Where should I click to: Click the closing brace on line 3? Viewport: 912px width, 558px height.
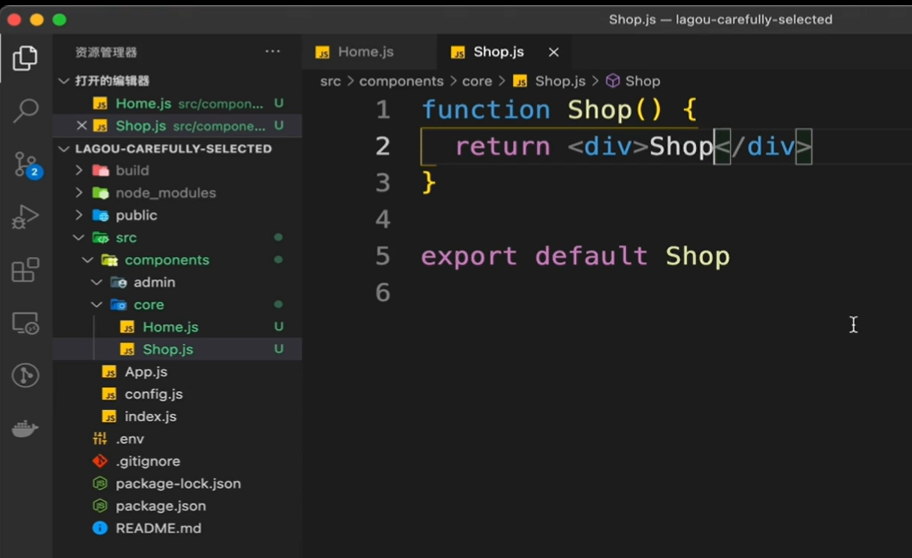429,183
